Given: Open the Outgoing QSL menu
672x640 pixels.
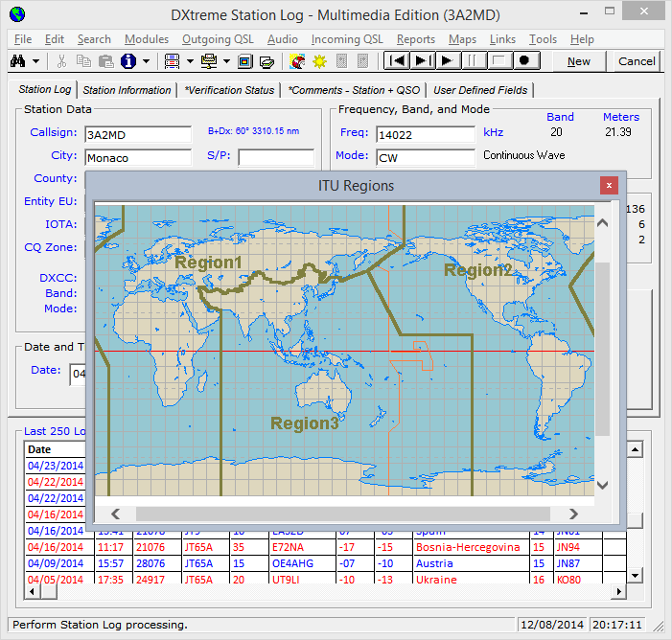Looking at the screenshot, I should (x=218, y=39).
